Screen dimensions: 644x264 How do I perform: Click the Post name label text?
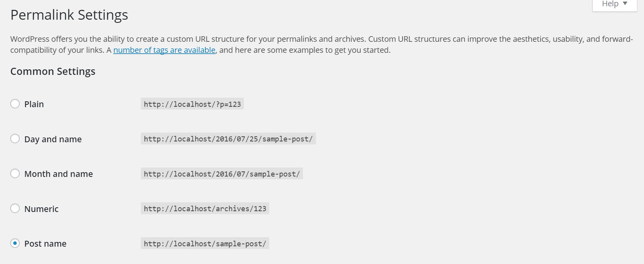[45, 244]
